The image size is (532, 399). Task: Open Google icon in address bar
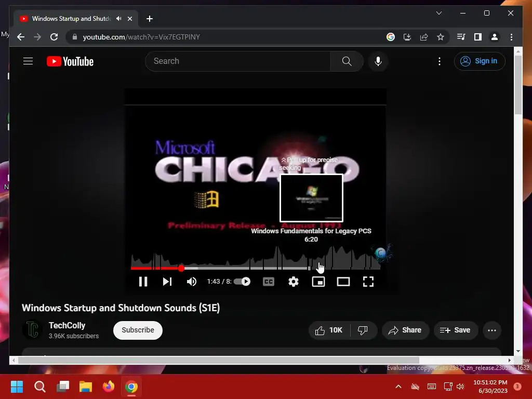tap(391, 37)
